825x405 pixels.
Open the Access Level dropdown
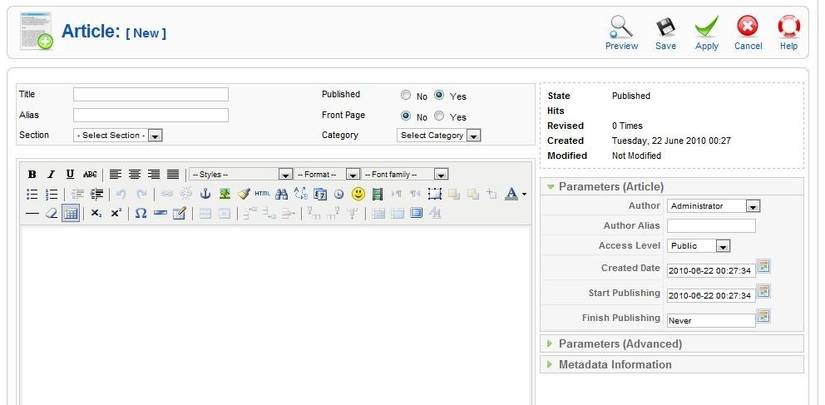point(699,246)
